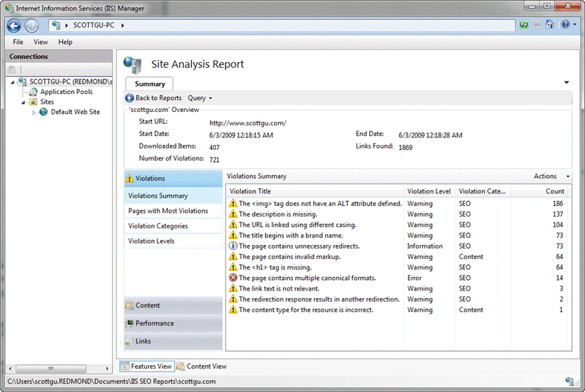Select Violations Summary in side list
This screenshot has width=585, height=392.
pos(173,196)
